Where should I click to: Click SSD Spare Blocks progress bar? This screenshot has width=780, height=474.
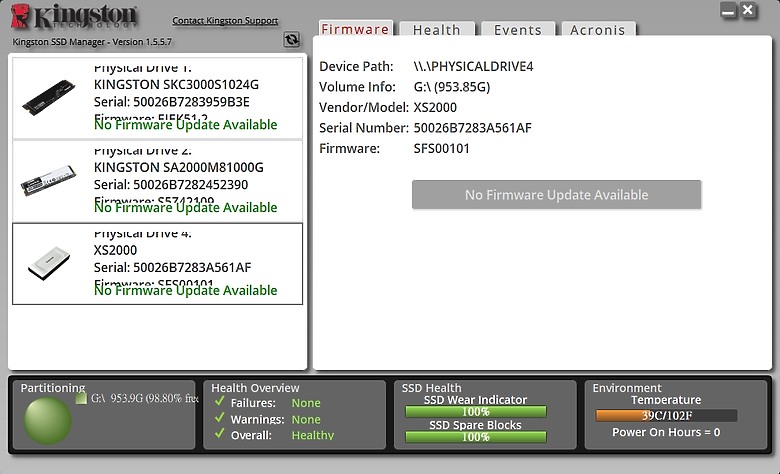click(476, 437)
